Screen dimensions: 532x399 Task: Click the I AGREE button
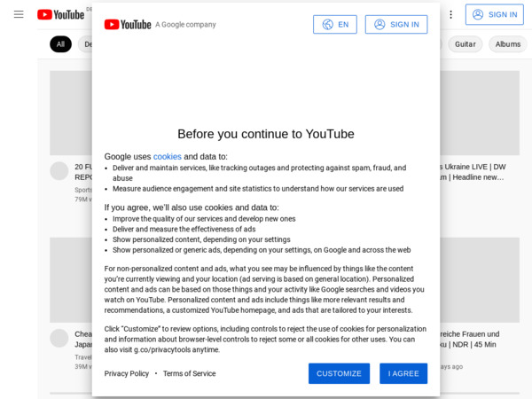coord(403,373)
